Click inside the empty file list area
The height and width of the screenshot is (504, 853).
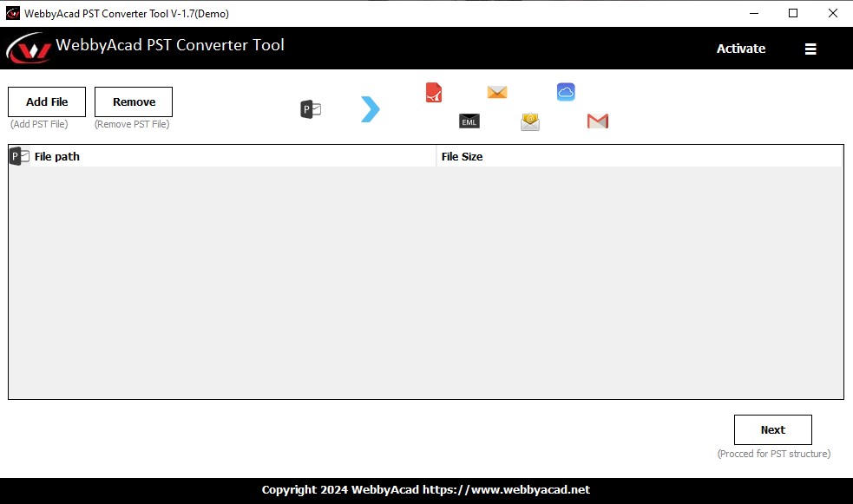click(425, 278)
